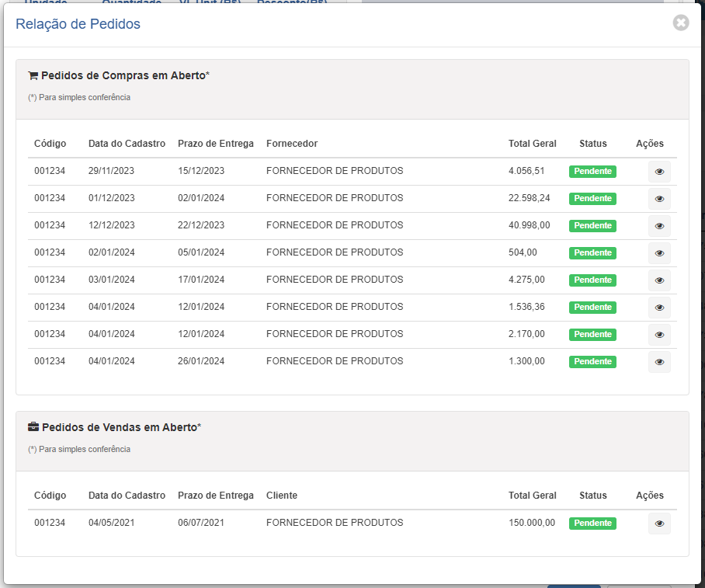Open eye icon for order 1.536,36

pyautogui.click(x=659, y=308)
